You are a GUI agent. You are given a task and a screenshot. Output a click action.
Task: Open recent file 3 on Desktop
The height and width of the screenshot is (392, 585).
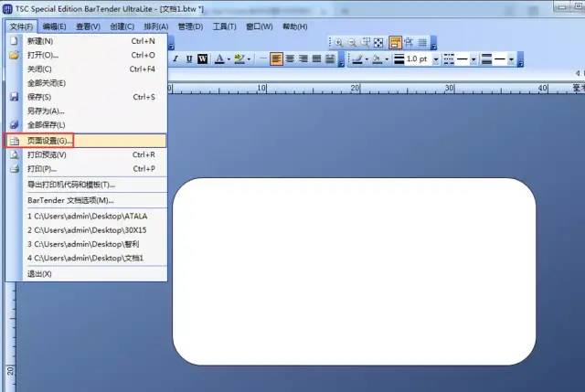[86, 244]
